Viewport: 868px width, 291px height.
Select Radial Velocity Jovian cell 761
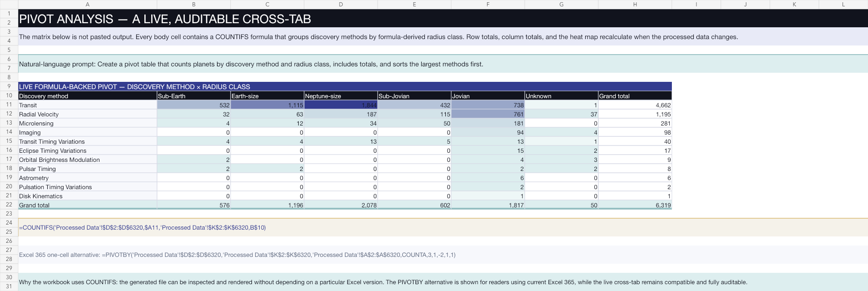[488, 114]
